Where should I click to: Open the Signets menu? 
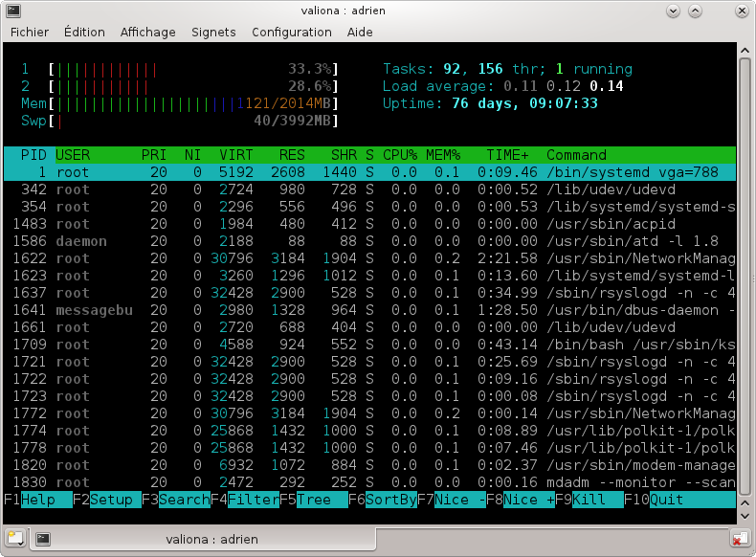[213, 33]
